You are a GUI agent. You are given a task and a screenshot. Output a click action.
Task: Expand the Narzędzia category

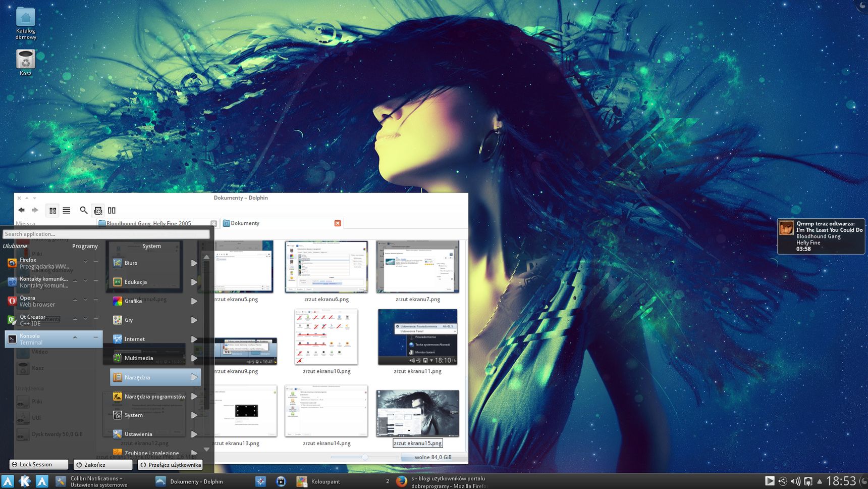click(x=155, y=377)
